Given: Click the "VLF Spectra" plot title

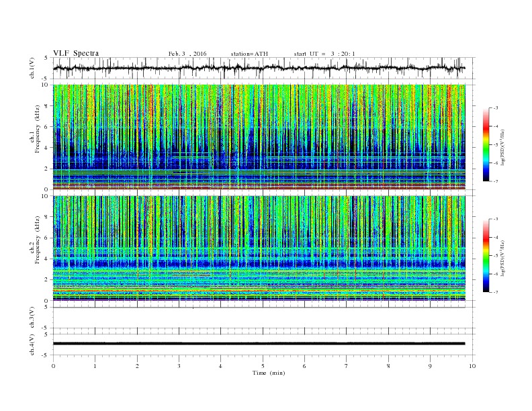Looking at the screenshot, I should [76, 53].
